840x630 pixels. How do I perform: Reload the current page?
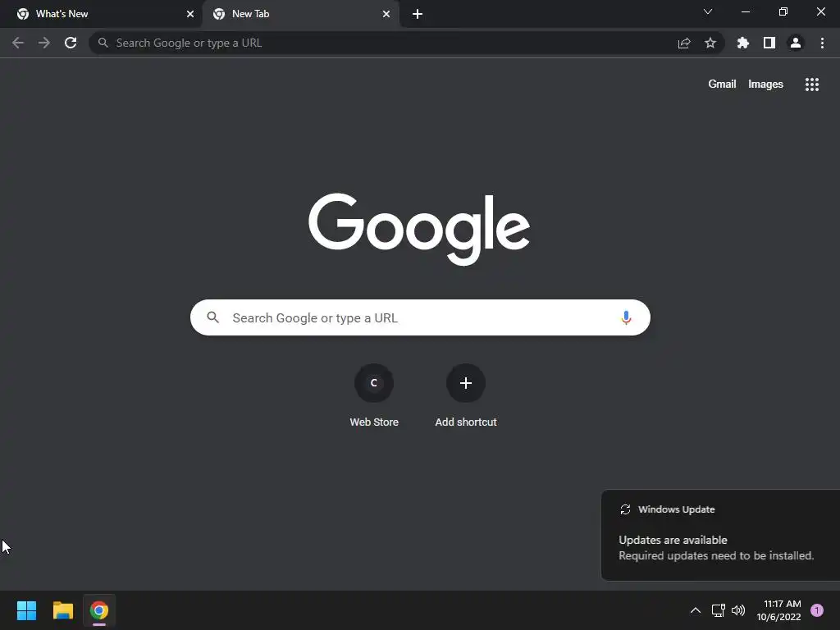point(71,43)
